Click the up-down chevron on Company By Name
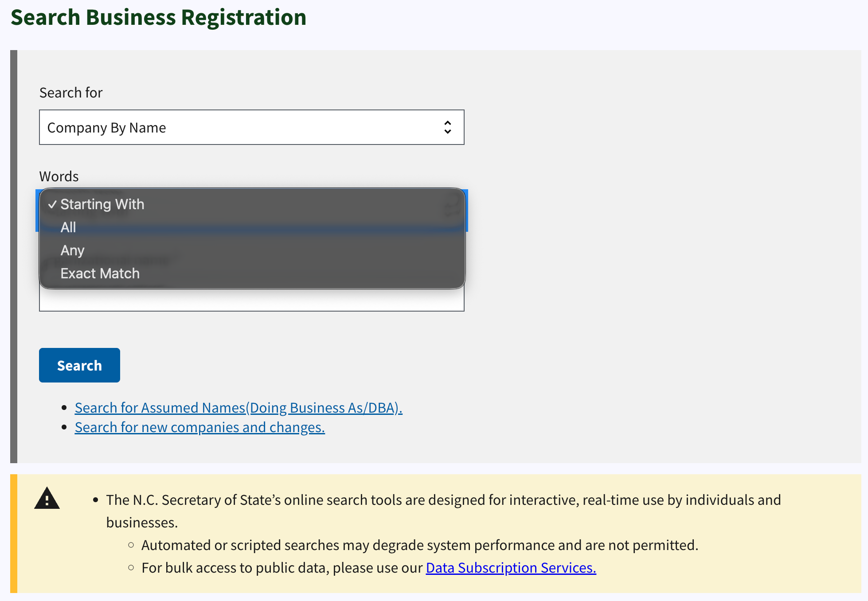Screen dimensions: 868x601 click(448, 127)
